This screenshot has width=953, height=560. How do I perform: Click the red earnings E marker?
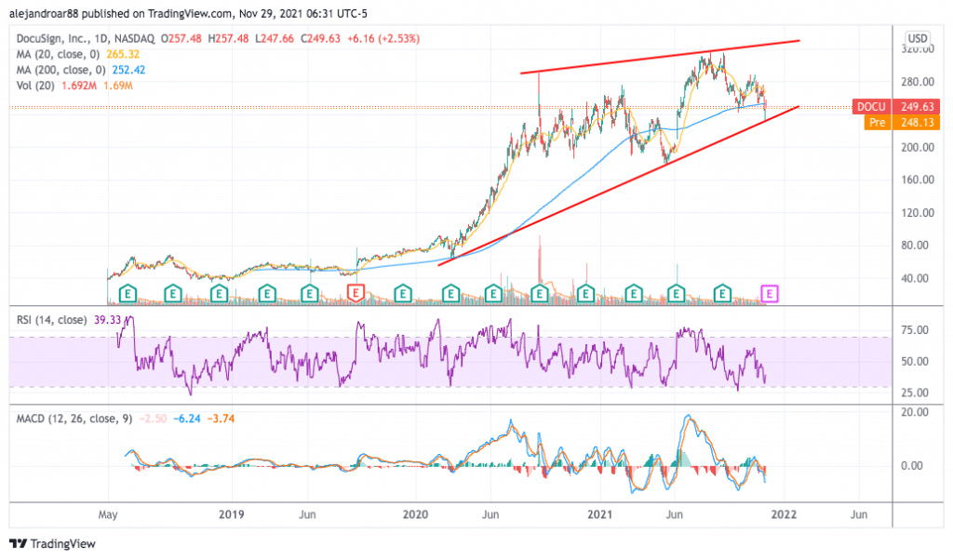(356, 294)
